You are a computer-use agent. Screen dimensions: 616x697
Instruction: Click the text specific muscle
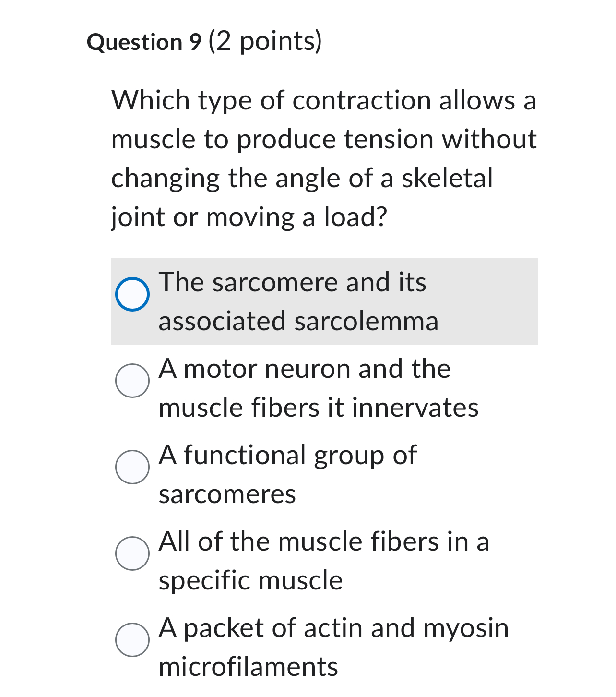(x=249, y=581)
